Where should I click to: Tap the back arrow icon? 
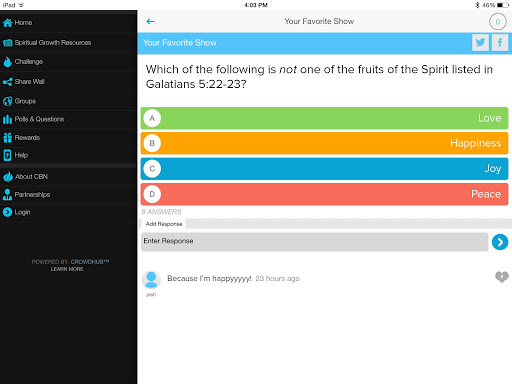(150, 21)
